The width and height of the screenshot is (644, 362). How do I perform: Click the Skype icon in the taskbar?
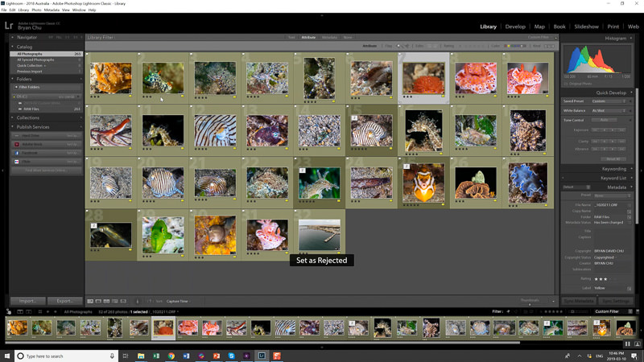pyautogui.click(x=231, y=356)
